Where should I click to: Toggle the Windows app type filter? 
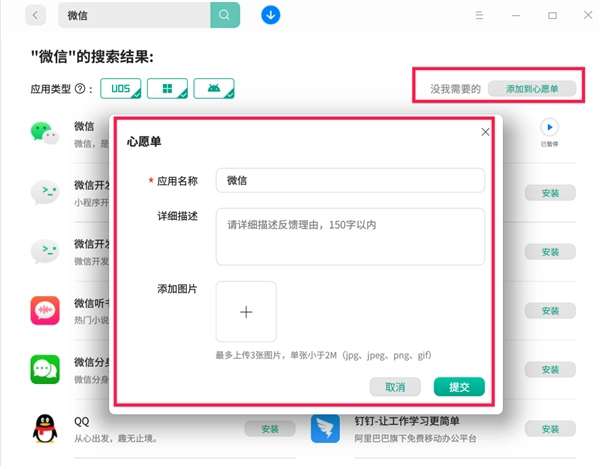coord(167,88)
